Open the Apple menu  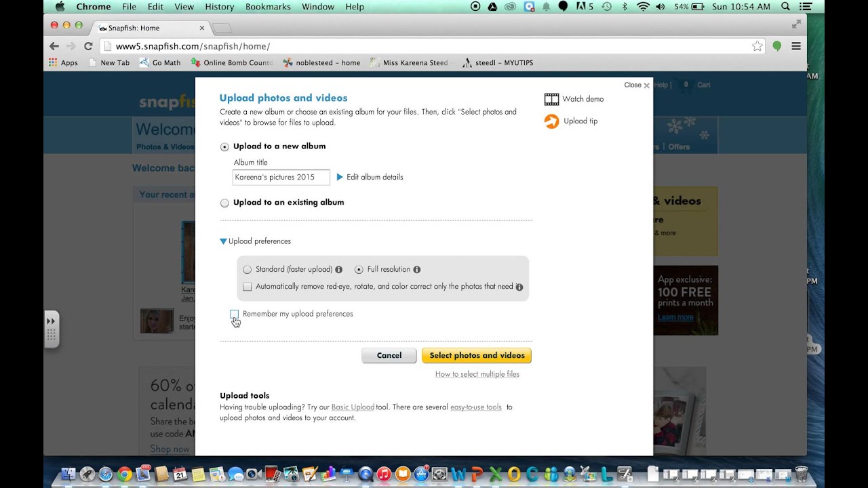(x=60, y=7)
